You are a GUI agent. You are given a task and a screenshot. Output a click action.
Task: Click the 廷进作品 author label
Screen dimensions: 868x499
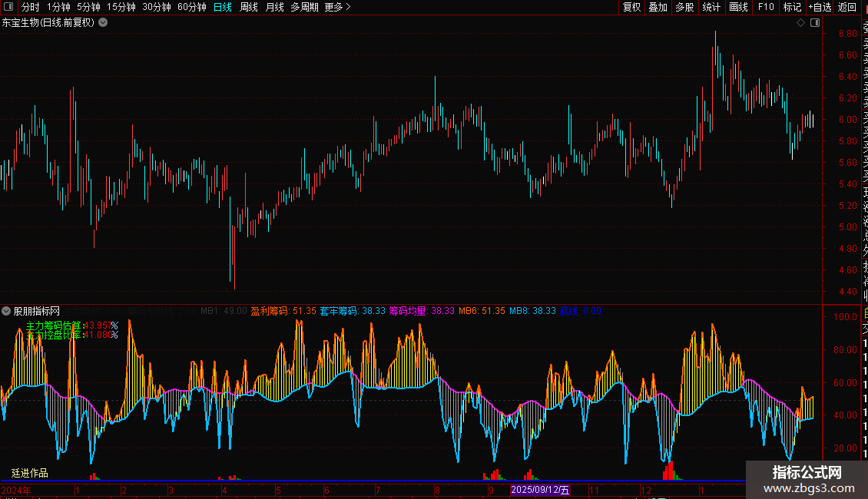pyautogui.click(x=30, y=473)
